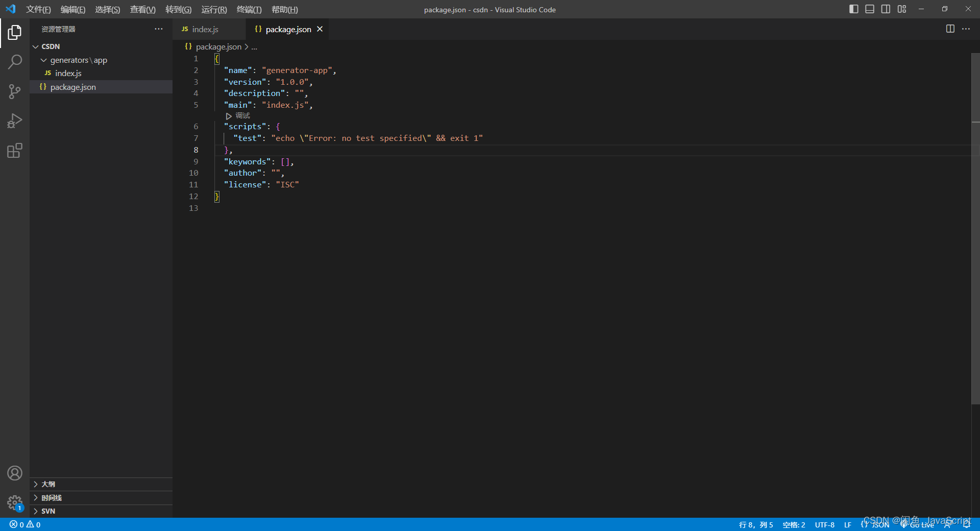Click the opening brace on line 1
The height and width of the screenshot is (531, 980).
click(217, 59)
